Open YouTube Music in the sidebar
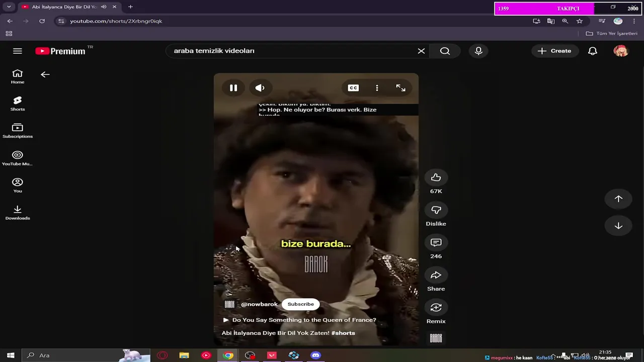The image size is (644, 362). click(x=18, y=158)
